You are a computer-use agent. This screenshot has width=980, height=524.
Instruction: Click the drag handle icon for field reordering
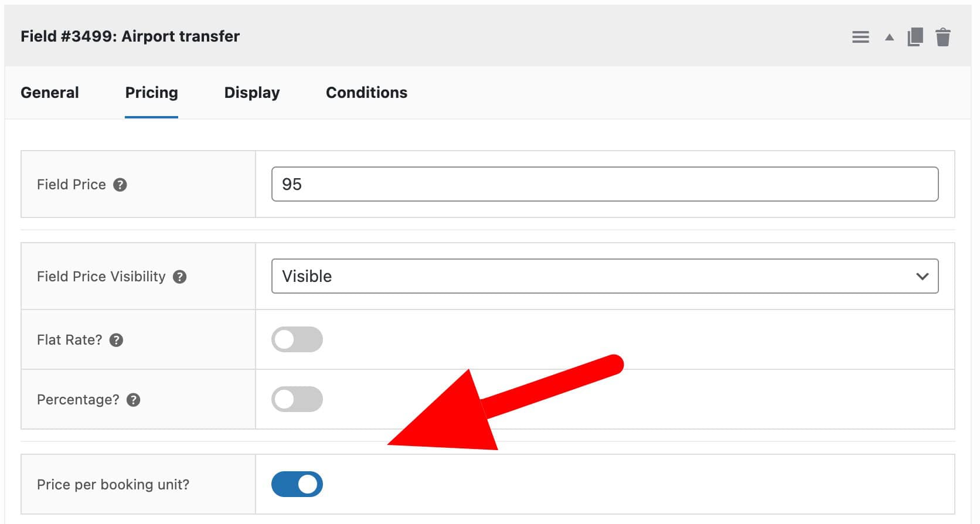860,36
